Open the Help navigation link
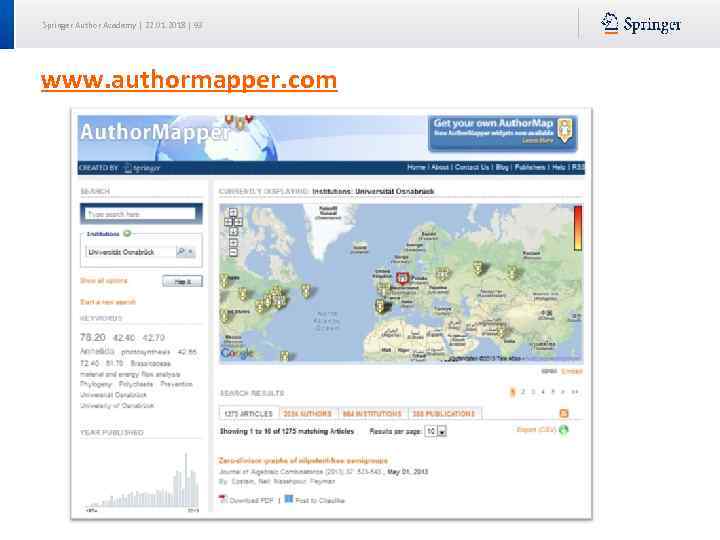720x540 pixels. [558, 167]
